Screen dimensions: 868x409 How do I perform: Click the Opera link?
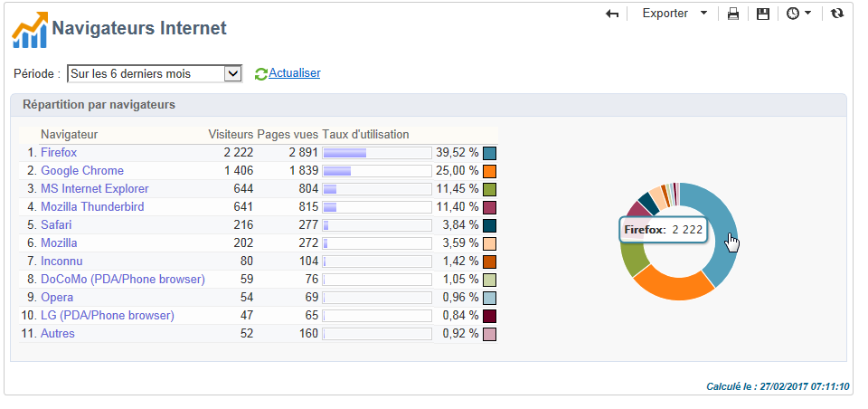tap(57, 298)
